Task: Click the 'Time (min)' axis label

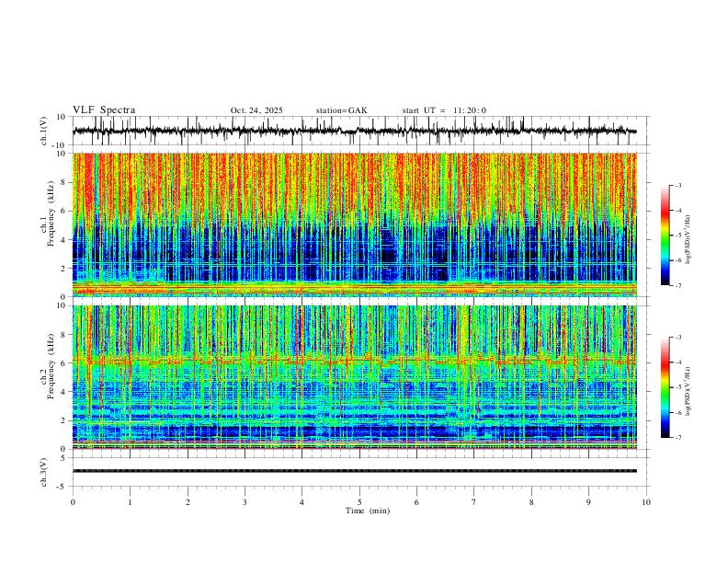Action: click(368, 511)
